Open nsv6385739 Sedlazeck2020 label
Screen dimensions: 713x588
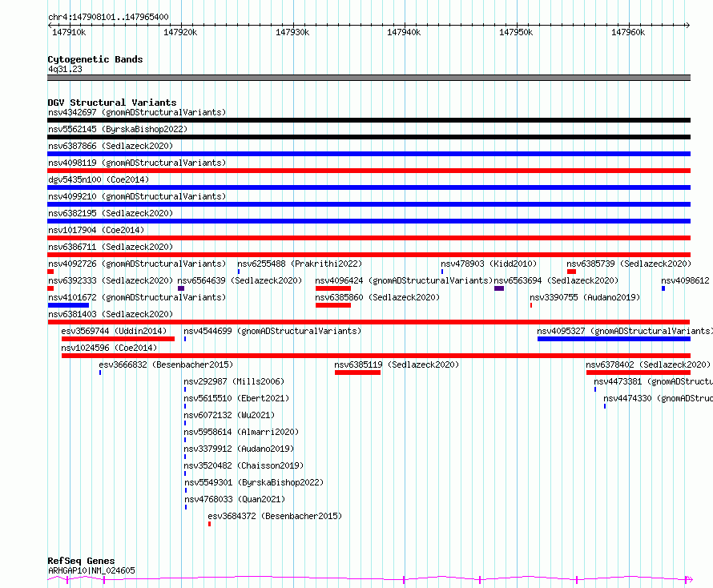point(629,264)
